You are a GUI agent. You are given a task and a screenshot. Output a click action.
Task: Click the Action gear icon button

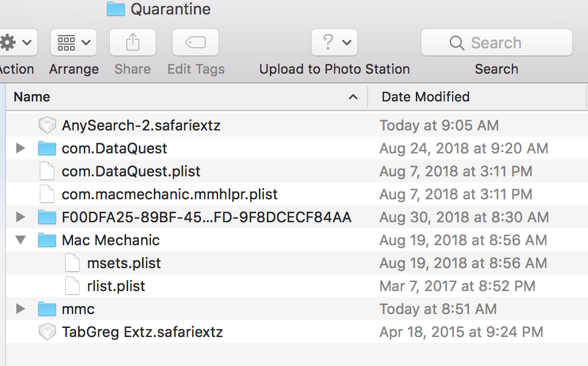coord(16,43)
